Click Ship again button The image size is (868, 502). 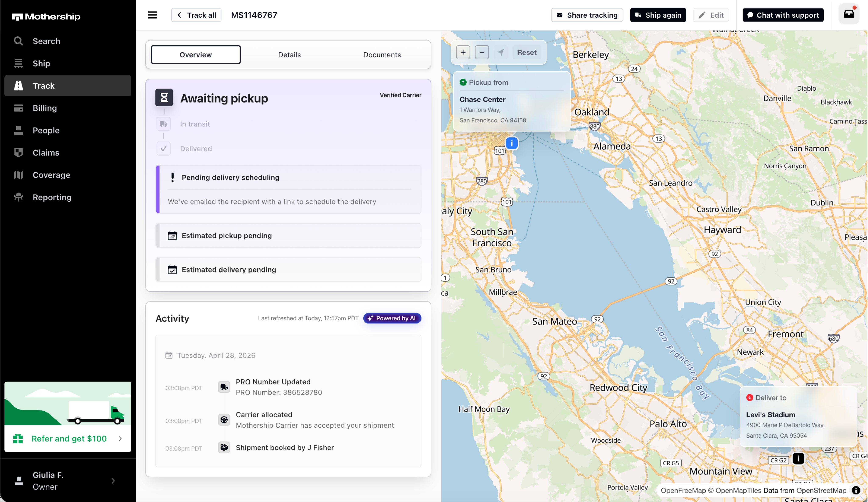(x=658, y=15)
